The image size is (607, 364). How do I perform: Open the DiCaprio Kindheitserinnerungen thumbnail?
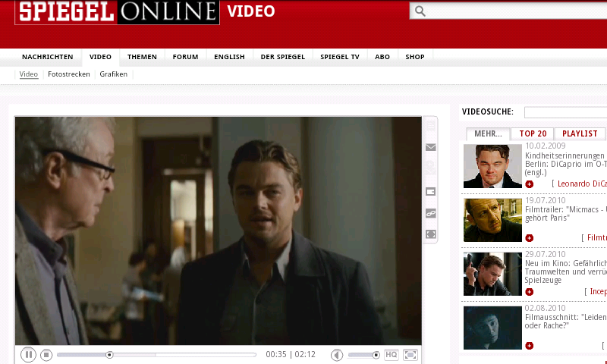coord(492,166)
